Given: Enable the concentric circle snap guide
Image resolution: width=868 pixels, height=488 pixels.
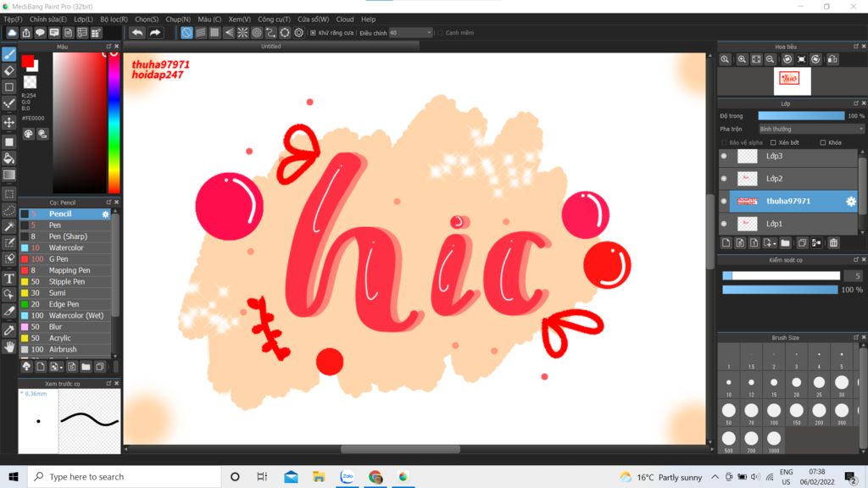Looking at the screenshot, I should [x=256, y=33].
